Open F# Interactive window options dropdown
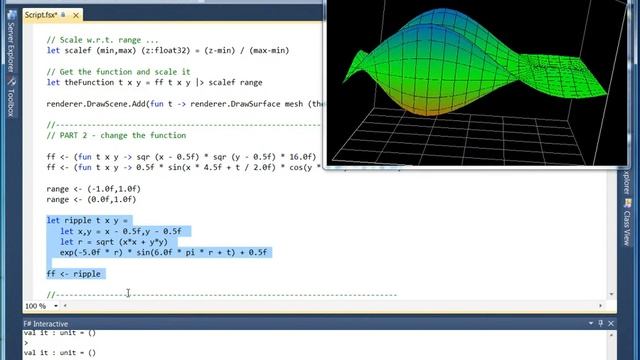This screenshot has height=360, width=640. (591, 323)
